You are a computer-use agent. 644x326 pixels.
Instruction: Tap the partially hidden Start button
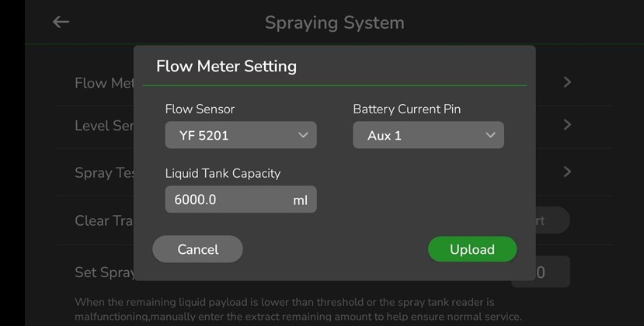coord(553,221)
